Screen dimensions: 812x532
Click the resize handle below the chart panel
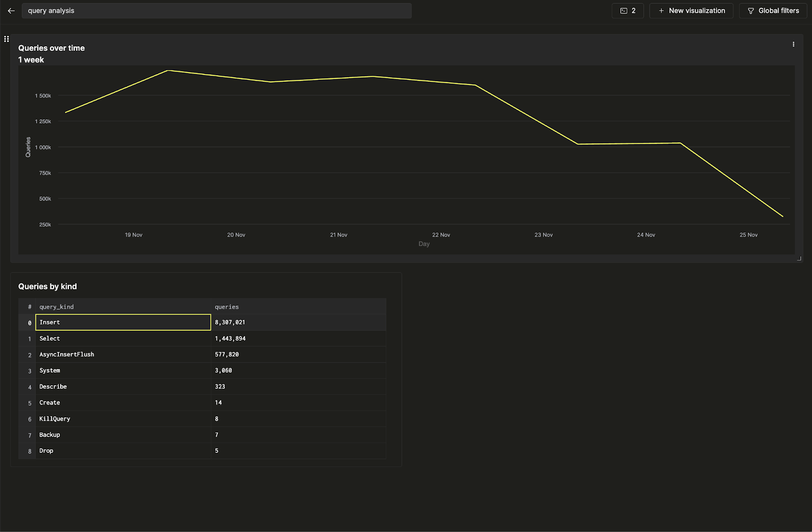[799, 258]
